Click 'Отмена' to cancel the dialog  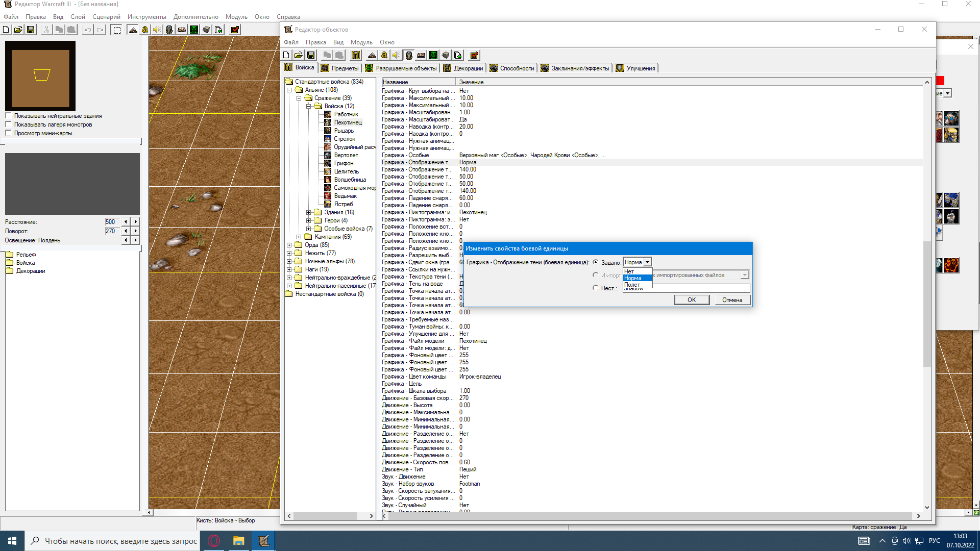tap(732, 300)
